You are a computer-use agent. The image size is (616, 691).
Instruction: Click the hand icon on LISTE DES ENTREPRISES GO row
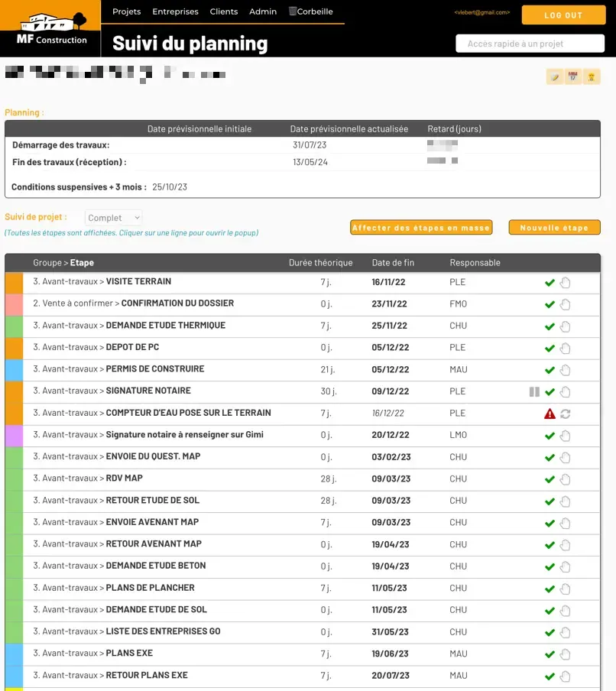point(566,632)
